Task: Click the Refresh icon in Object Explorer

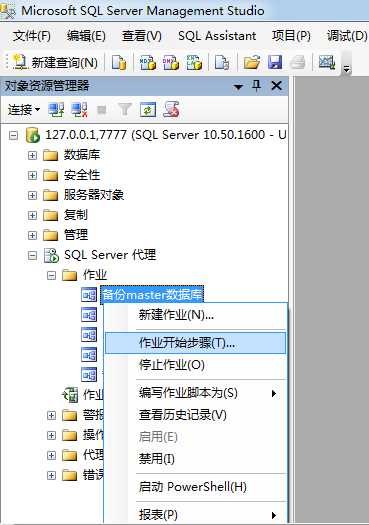Action: (x=148, y=109)
